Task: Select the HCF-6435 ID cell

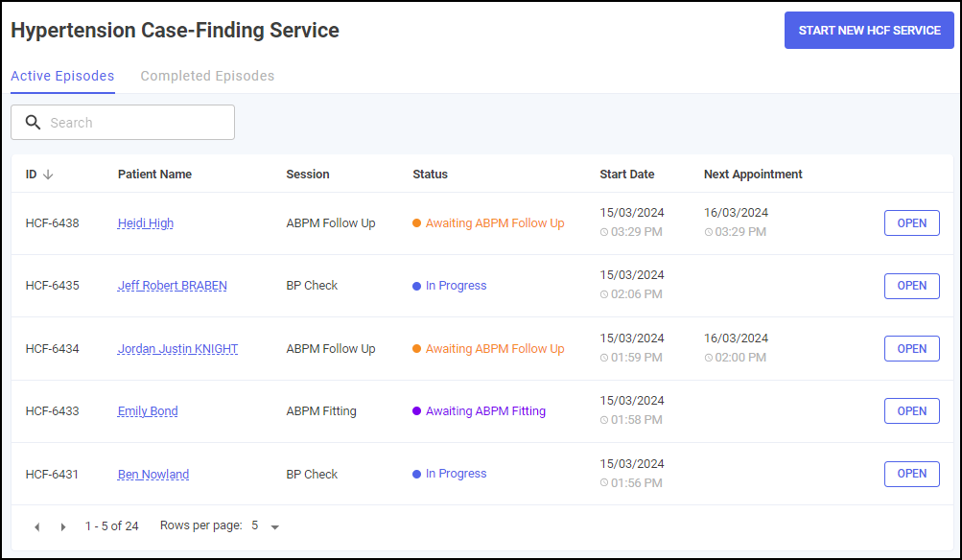Action: pos(52,286)
